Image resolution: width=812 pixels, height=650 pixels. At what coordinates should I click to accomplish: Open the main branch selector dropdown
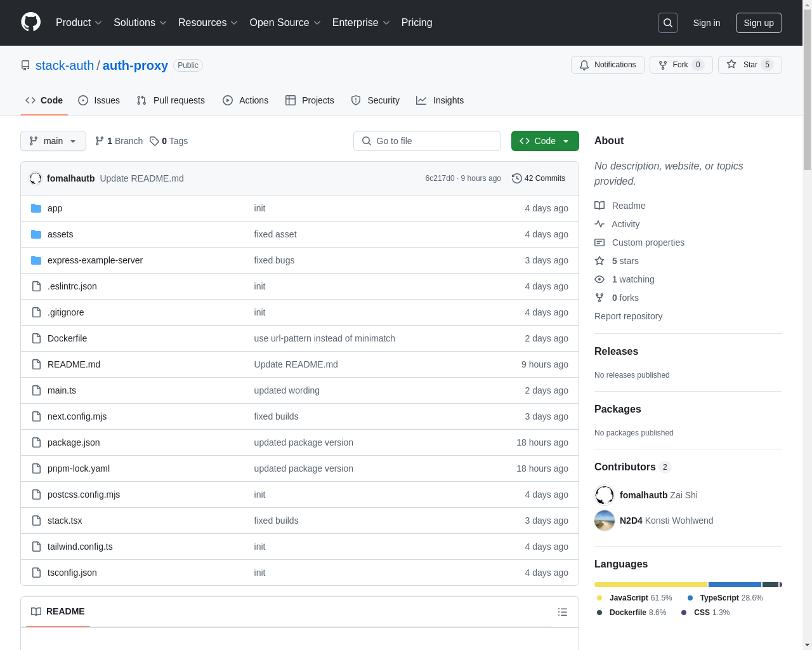click(53, 141)
